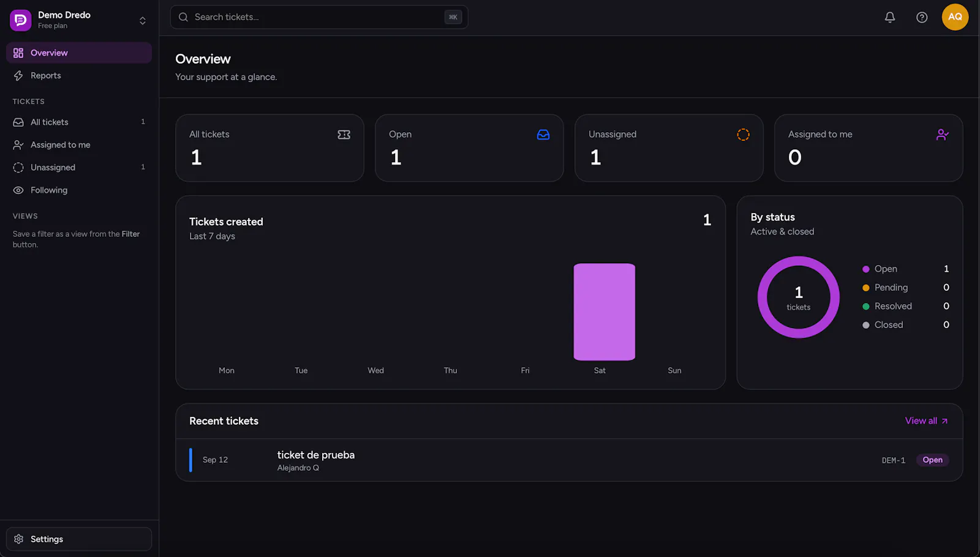This screenshot has height=557, width=980.
Task: Click the search magnifier icon
Action: point(183,17)
